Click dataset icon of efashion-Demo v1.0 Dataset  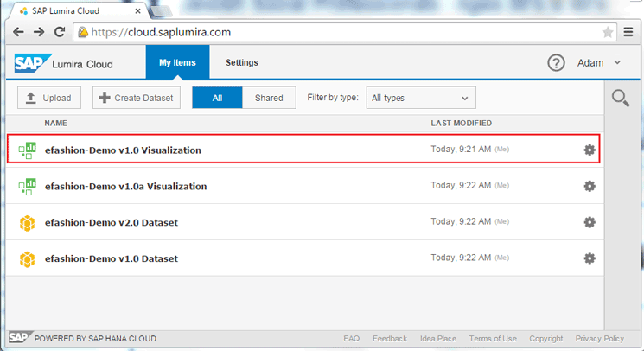click(x=27, y=259)
